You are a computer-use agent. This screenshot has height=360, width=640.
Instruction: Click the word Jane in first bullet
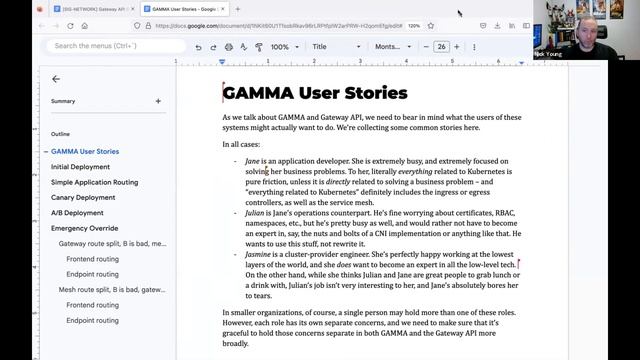point(252,161)
